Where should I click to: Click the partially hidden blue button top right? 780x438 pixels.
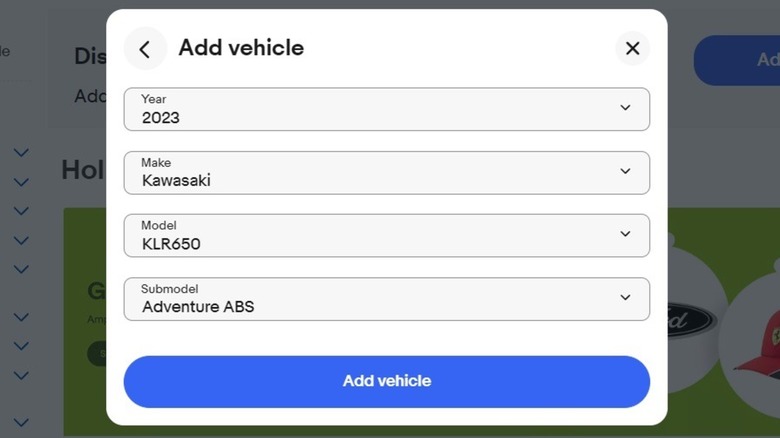(736, 60)
